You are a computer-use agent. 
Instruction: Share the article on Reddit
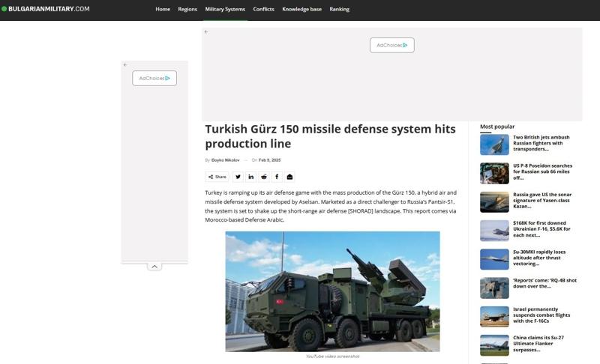264,177
